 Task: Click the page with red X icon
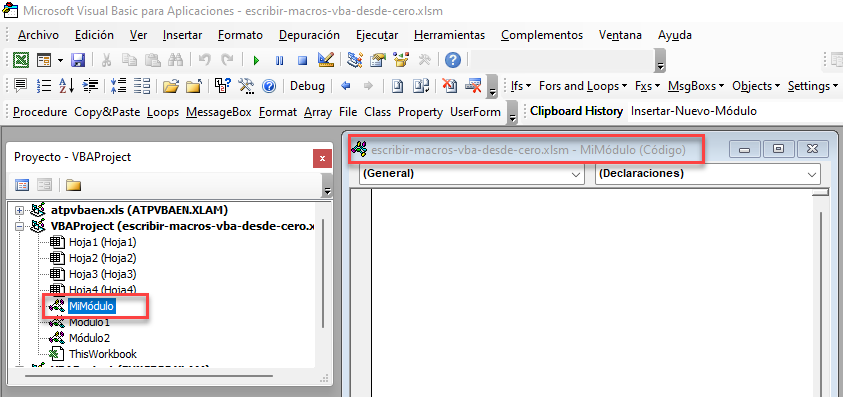(449, 86)
